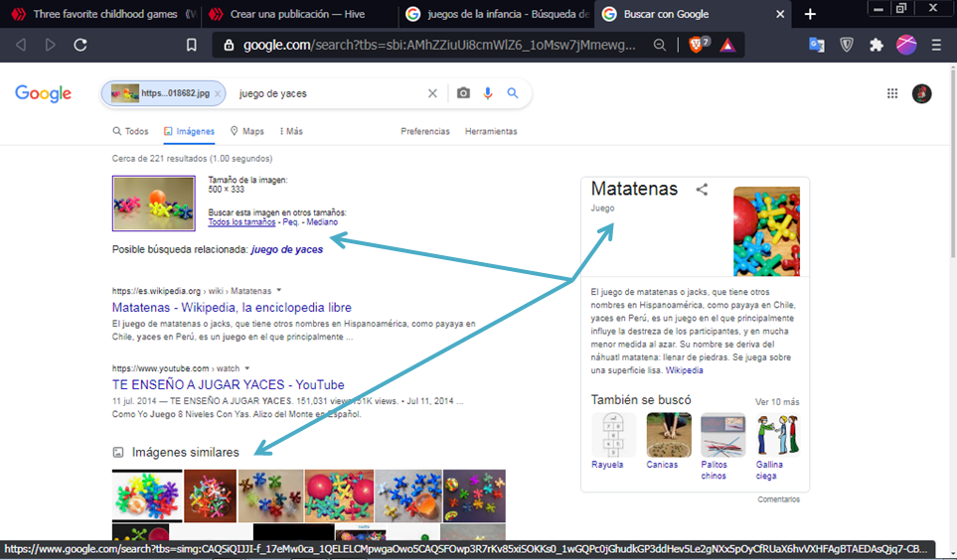Follow the juego de yaces related search
The image size is (957, 560).
coord(287,249)
